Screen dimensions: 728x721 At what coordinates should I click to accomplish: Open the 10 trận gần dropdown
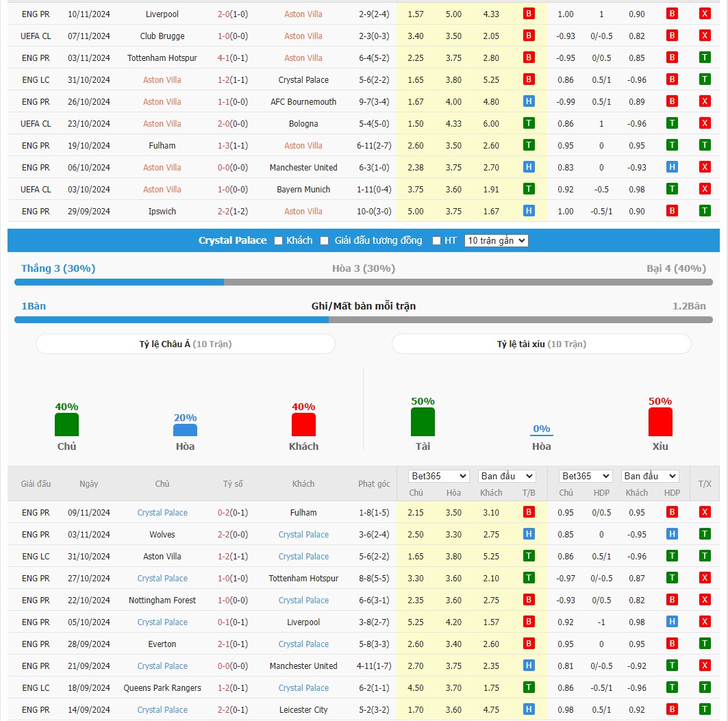tap(496, 240)
